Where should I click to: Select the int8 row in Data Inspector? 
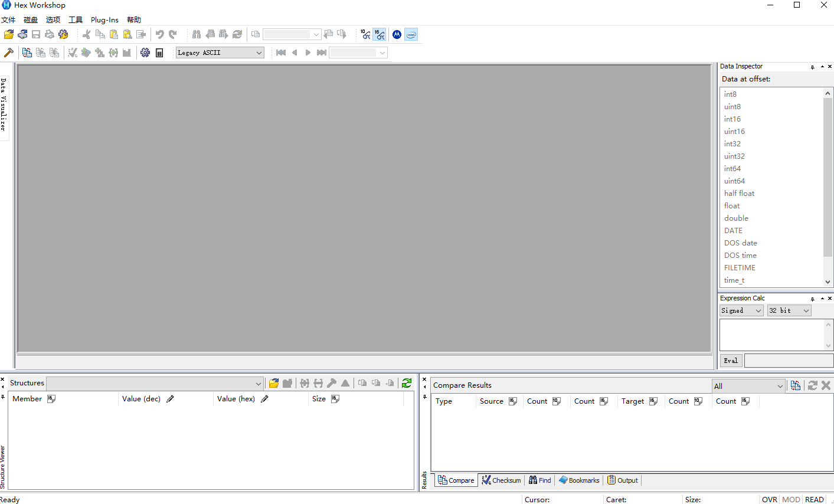pos(771,94)
